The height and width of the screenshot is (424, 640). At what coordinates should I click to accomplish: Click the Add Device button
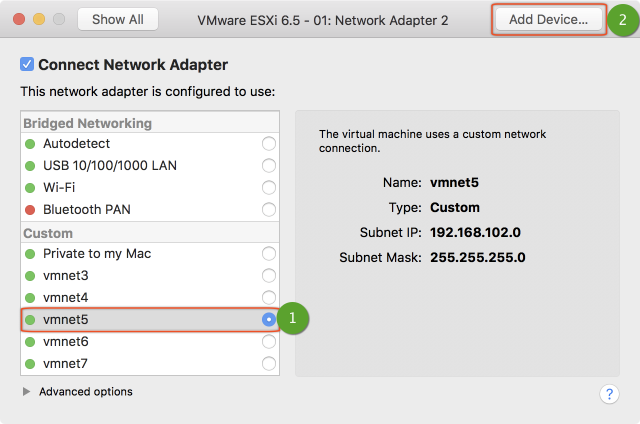(x=548, y=19)
